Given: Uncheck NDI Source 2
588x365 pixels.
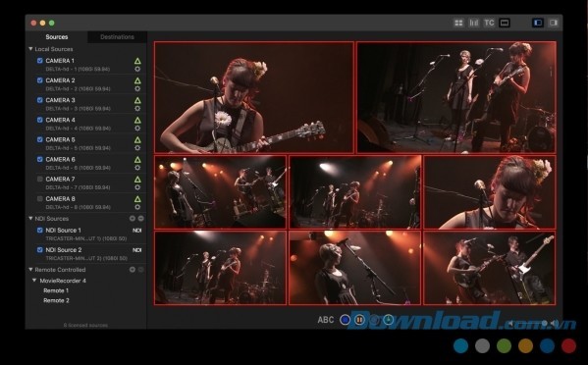Looking at the screenshot, I should coord(39,249).
